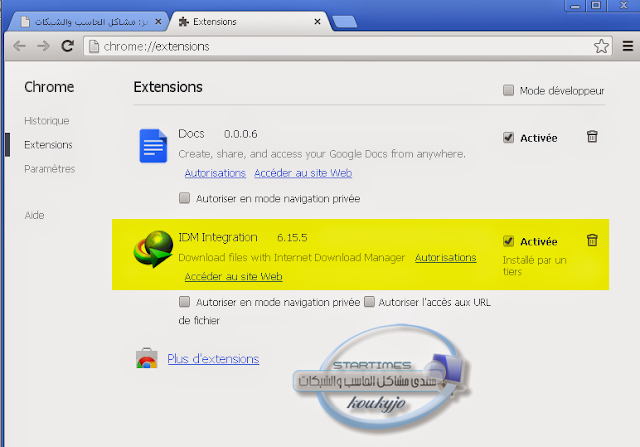Close the Extensions tab
The width and height of the screenshot is (640, 447).
pos(317,22)
